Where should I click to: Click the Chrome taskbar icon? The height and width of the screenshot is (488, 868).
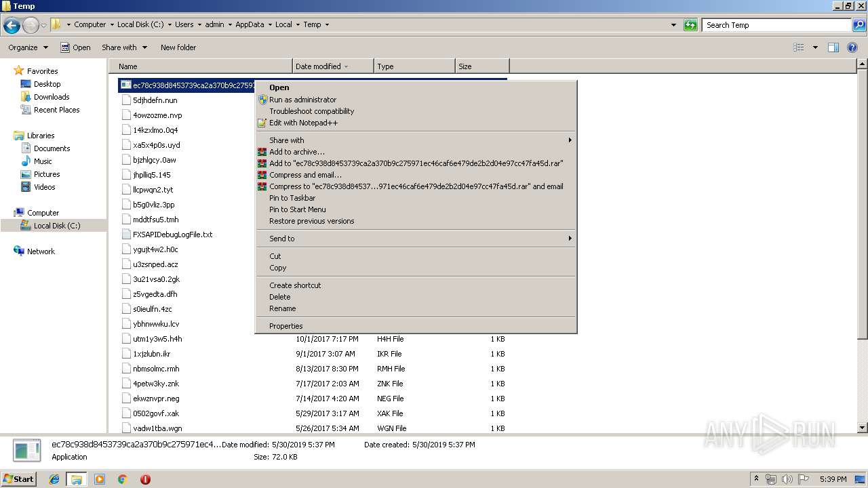click(123, 479)
